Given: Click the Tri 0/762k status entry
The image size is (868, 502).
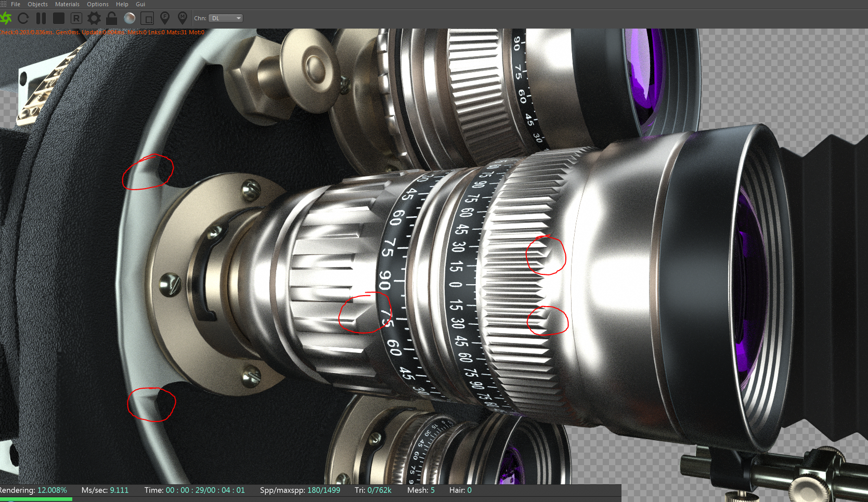Looking at the screenshot, I should point(373,490).
